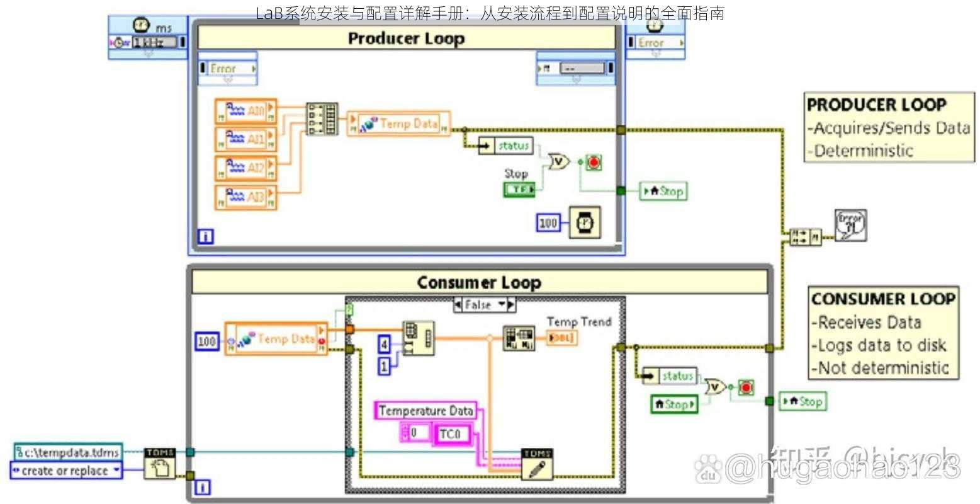Image resolution: width=980 pixels, height=504 pixels.
Task: Open the False case selector dropdown arrow
Action: pyautogui.click(x=502, y=305)
